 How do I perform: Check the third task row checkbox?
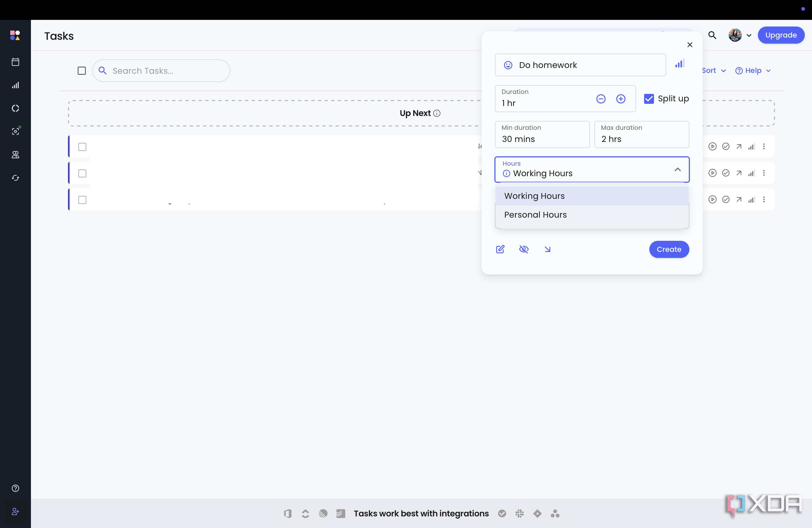82,200
